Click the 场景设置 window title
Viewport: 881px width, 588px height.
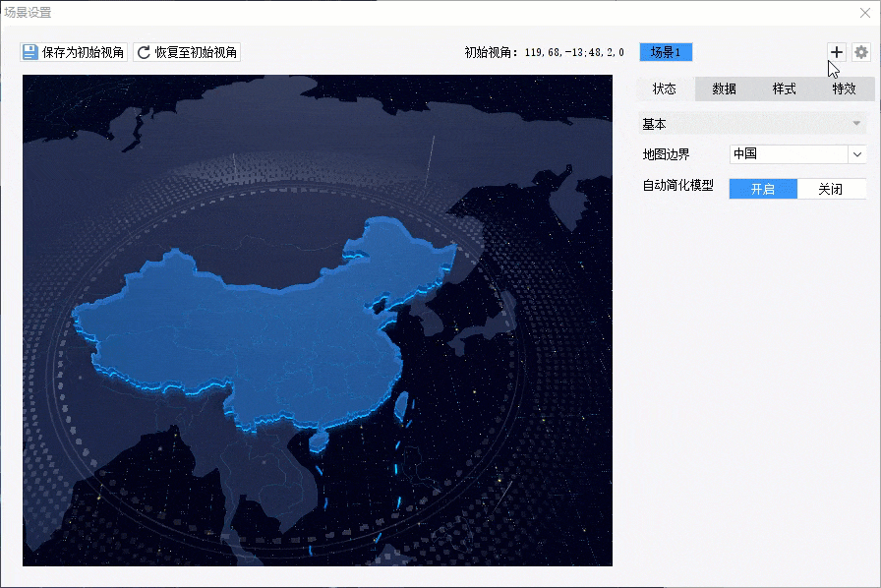click(x=28, y=12)
